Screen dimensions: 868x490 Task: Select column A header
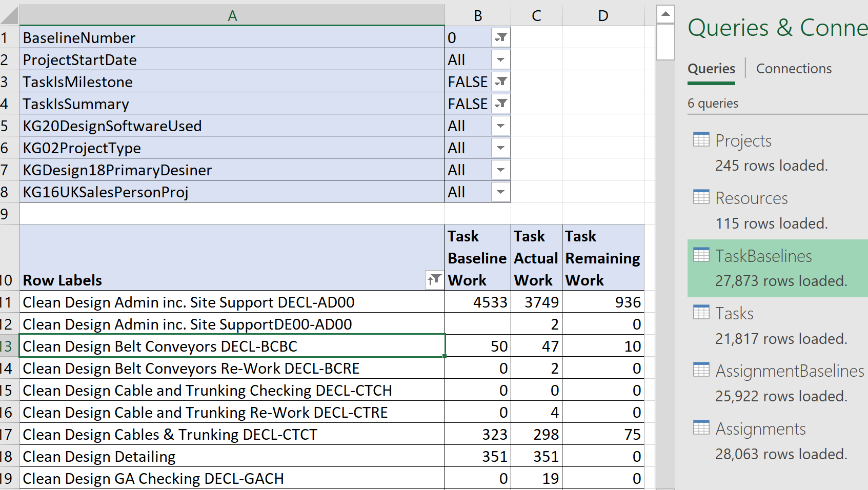pyautogui.click(x=232, y=15)
